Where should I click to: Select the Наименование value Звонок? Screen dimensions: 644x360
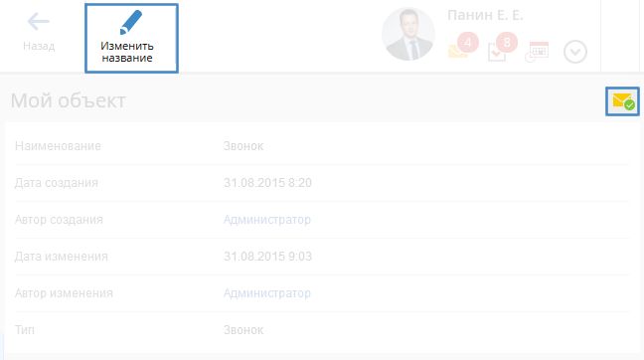(243, 146)
